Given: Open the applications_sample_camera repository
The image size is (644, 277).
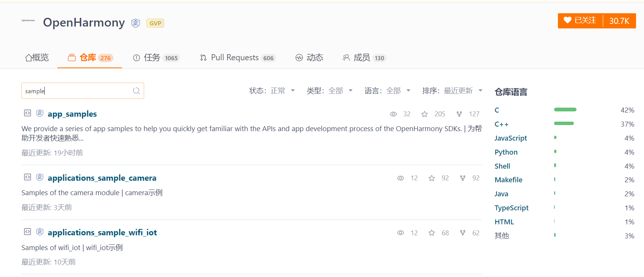Looking at the screenshot, I should click(x=102, y=178).
